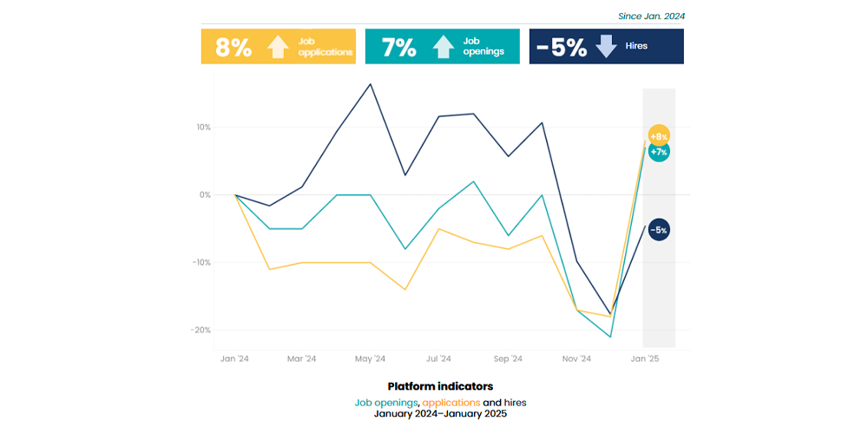Click the up arrow icon beside Job applications
This screenshot has height=434, width=868.
tap(278, 47)
